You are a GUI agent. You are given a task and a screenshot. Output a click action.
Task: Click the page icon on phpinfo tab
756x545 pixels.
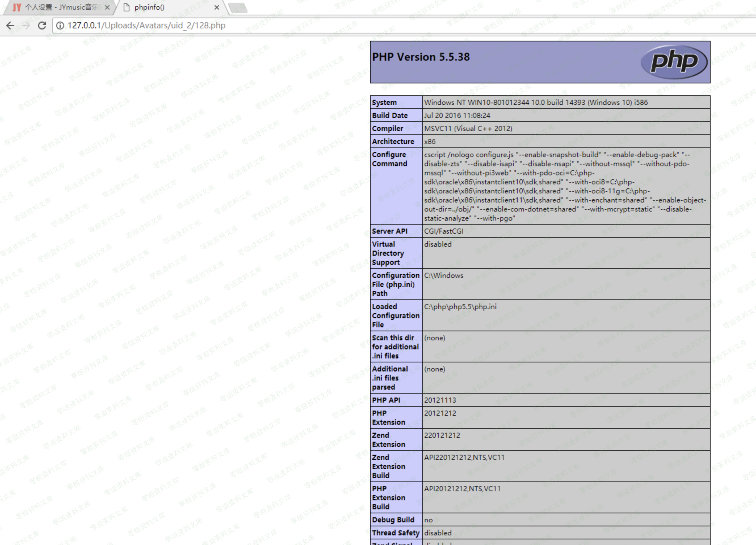click(126, 7)
